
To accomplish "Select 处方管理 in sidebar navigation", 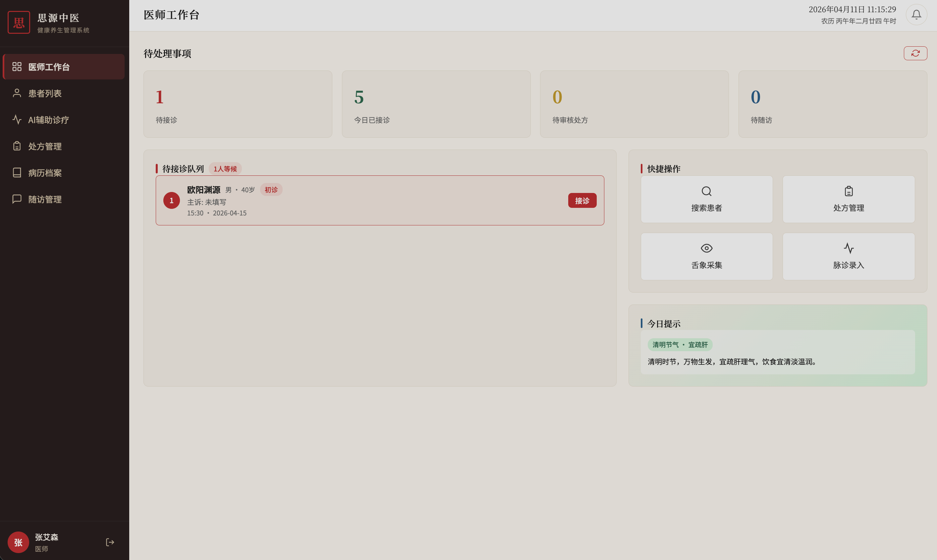I will click(x=45, y=146).
